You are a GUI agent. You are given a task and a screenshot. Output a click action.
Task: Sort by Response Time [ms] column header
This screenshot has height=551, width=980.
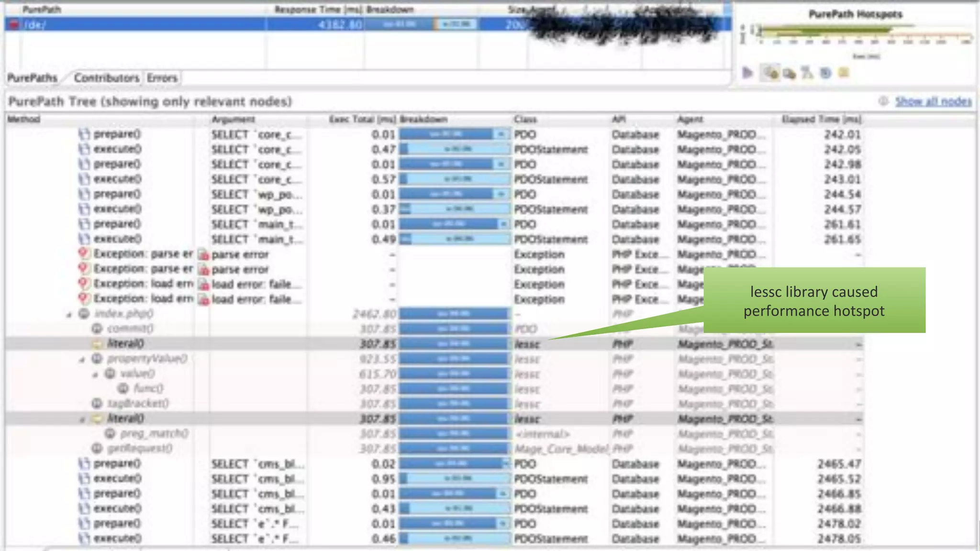tap(319, 10)
